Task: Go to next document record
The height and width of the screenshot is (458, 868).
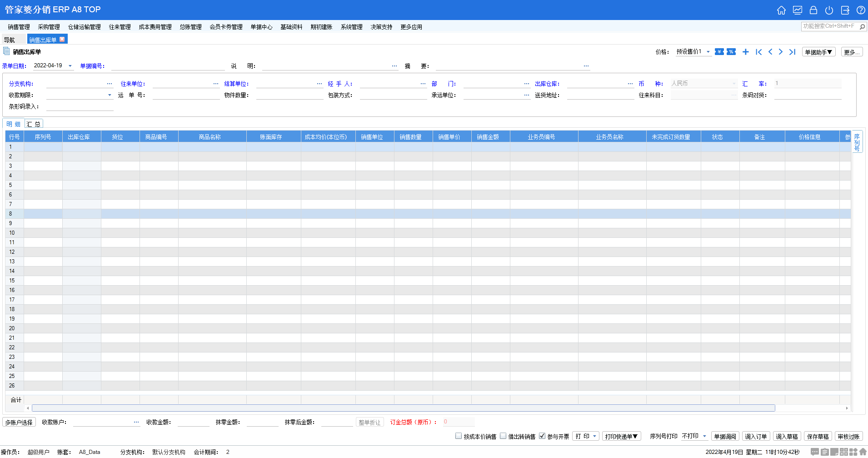Action: click(781, 52)
